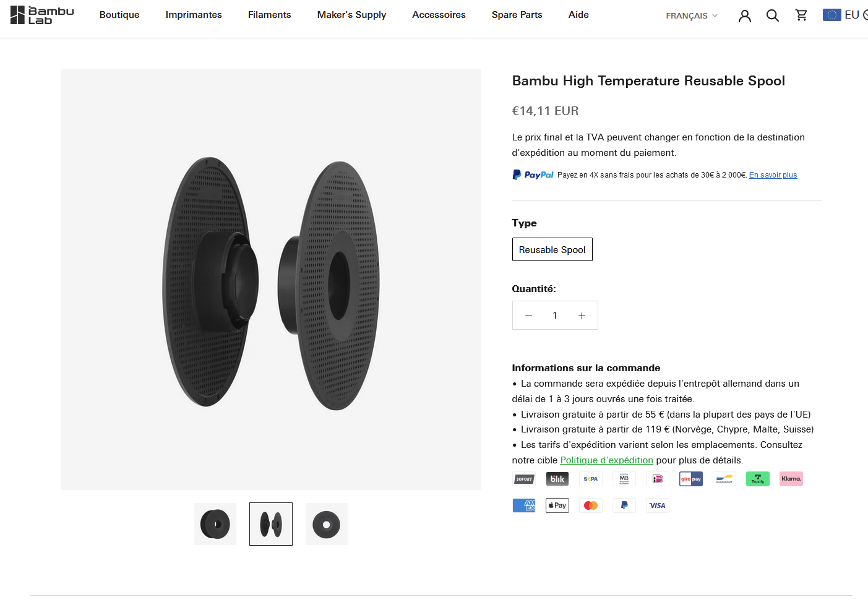Click the PayPal logo
This screenshot has height=602, width=868.
533,175
